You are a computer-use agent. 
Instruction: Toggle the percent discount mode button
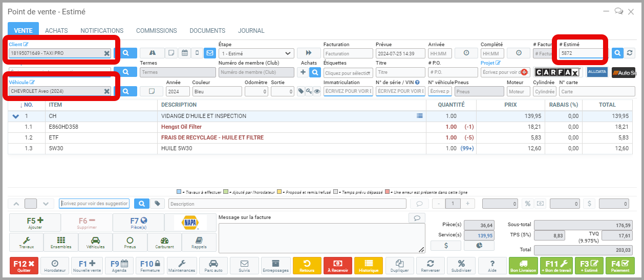(527, 204)
